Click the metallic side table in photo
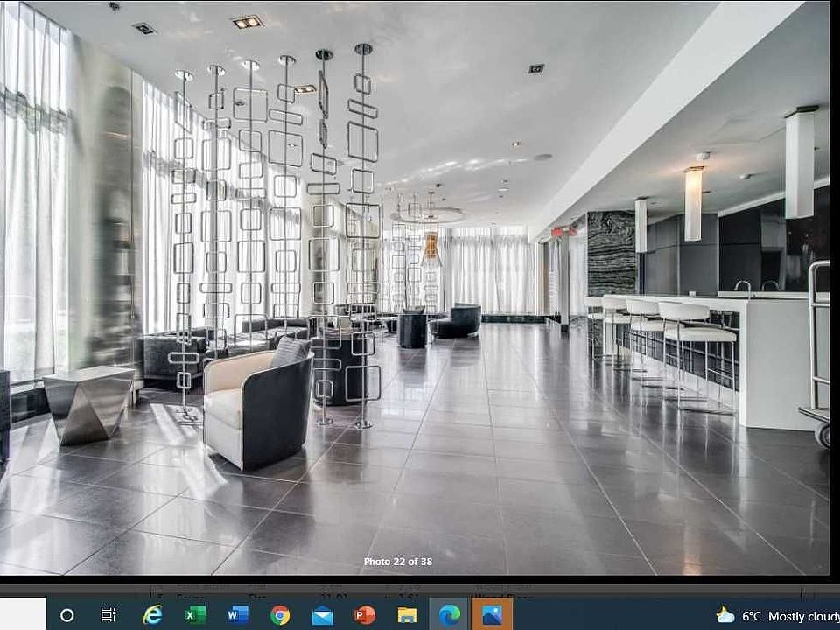 coord(89,402)
